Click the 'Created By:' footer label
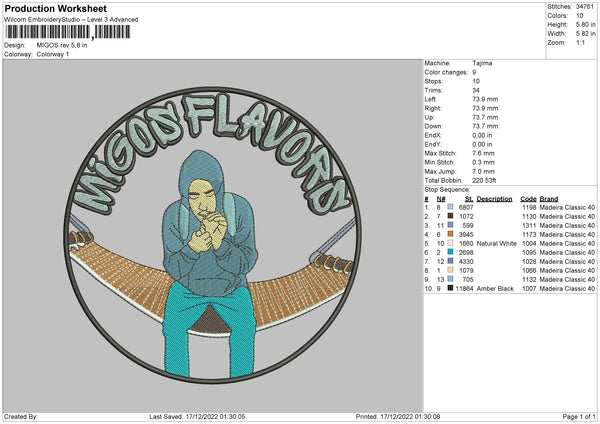The image size is (600, 424). coord(21,416)
